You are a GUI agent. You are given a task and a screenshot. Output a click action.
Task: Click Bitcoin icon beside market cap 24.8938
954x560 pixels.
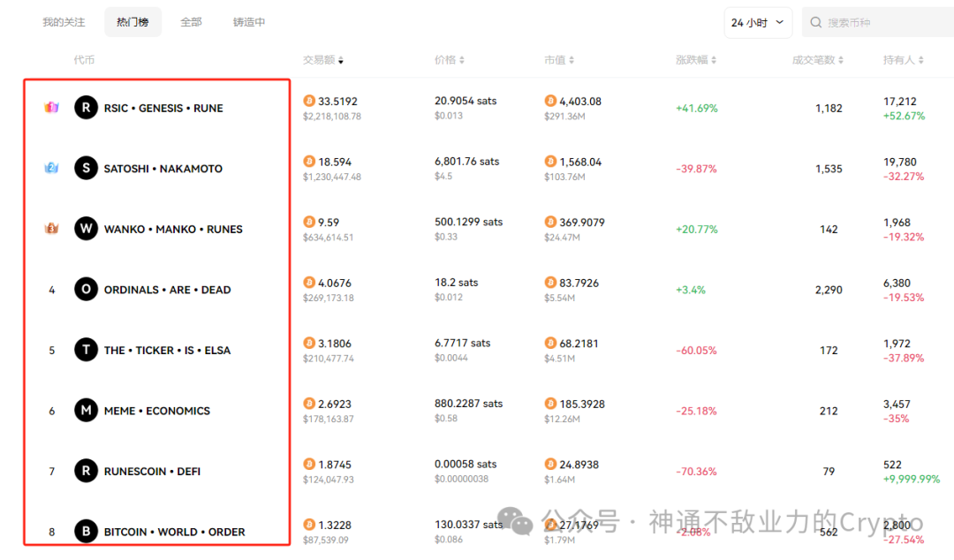tap(550, 464)
